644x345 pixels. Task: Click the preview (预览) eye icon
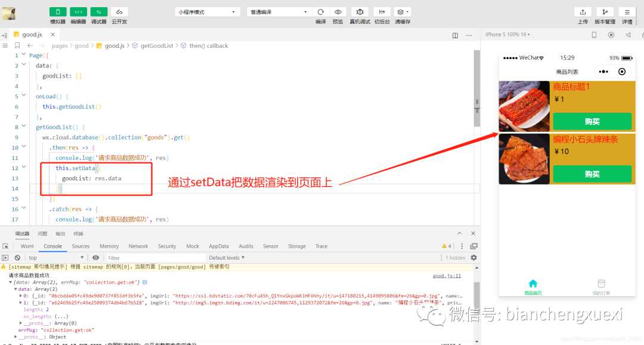[338, 12]
